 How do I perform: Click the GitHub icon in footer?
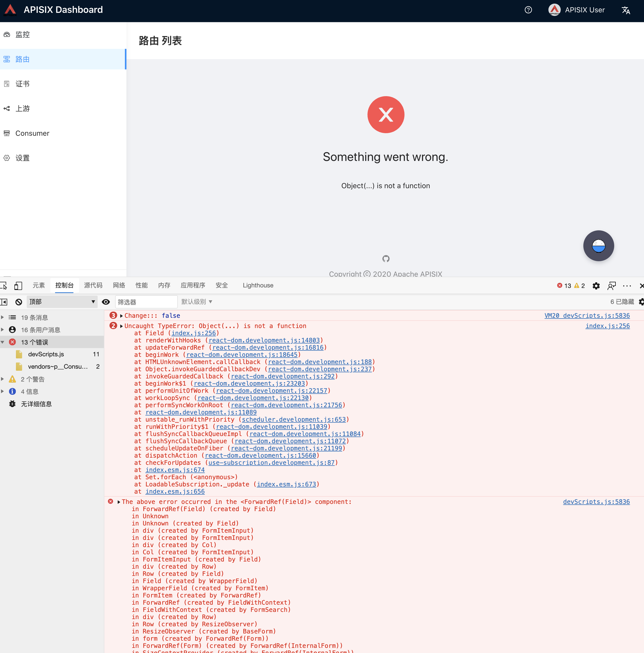[x=385, y=259]
